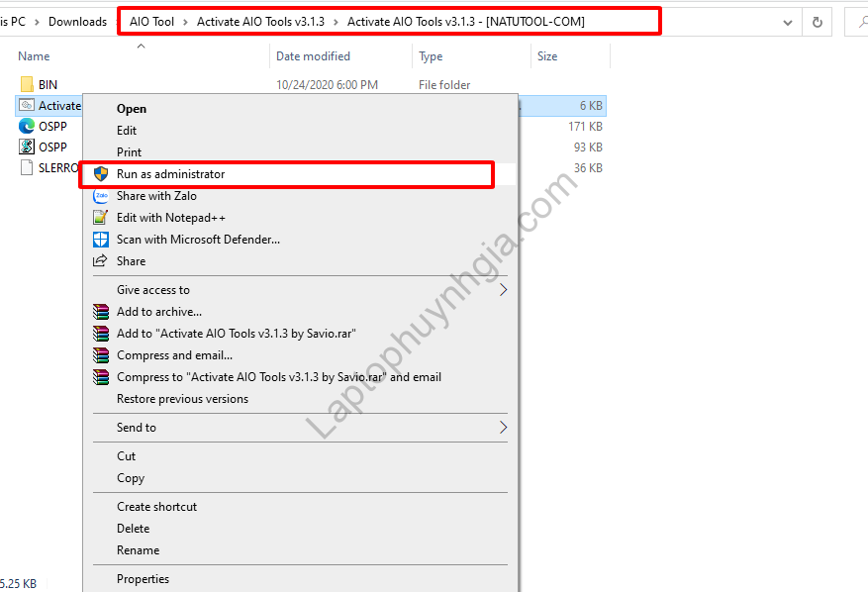Choose Edit from the context menu
Viewport: 868px width, 592px height.
coord(127,130)
